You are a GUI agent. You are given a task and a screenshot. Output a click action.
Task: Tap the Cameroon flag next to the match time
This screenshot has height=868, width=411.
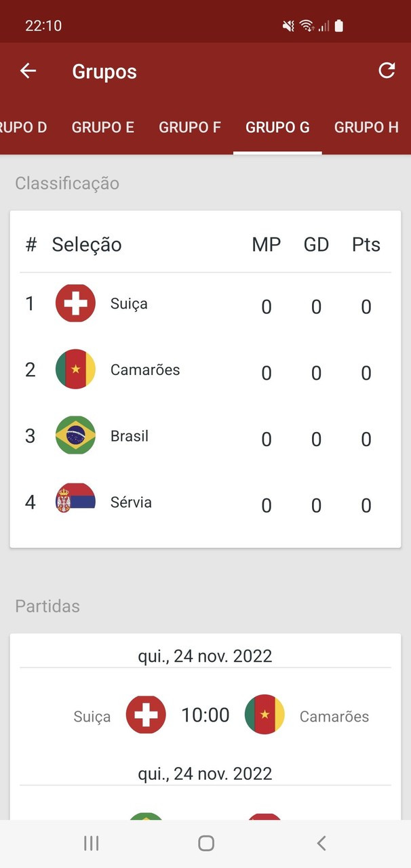265,715
